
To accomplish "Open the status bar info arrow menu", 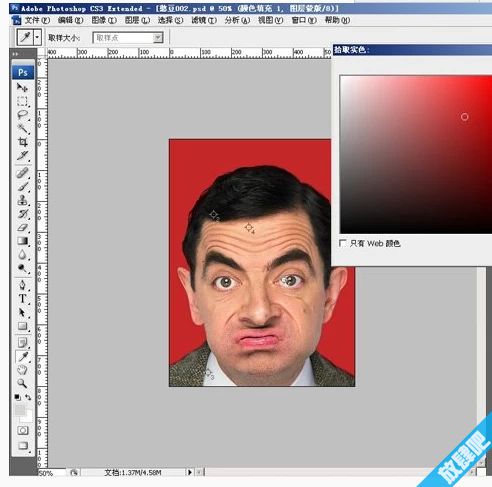I will (190, 472).
